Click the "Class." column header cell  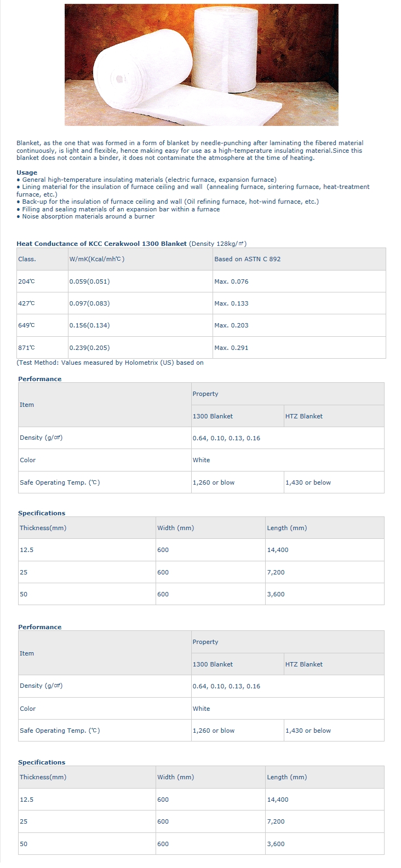click(27, 259)
